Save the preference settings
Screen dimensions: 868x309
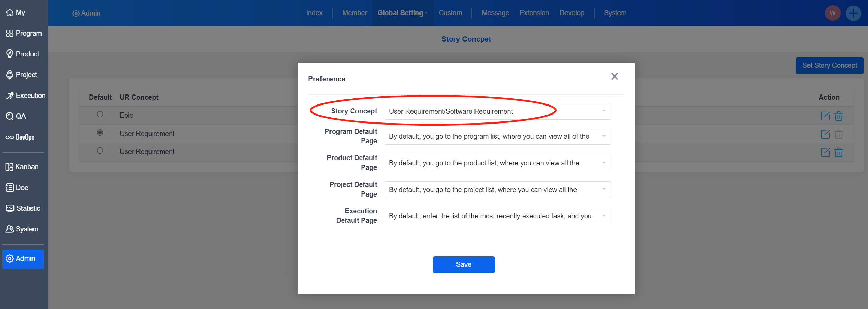coord(463,264)
